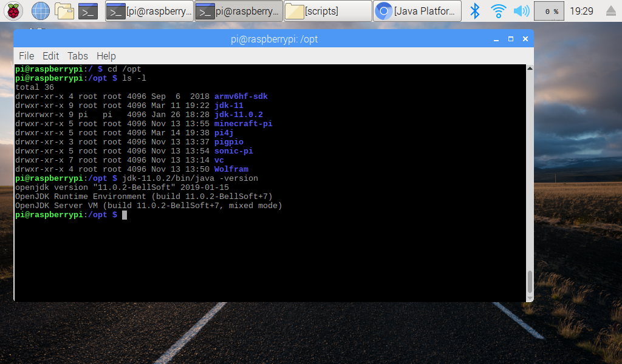Click the OpenJDK Runtime Environment line
This screenshot has width=622, height=364.
click(143, 197)
